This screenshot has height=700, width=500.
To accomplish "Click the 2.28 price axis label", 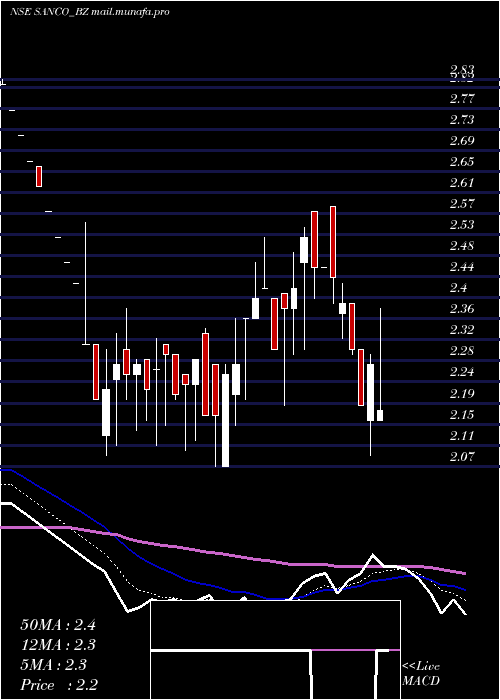I will point(462,351).
